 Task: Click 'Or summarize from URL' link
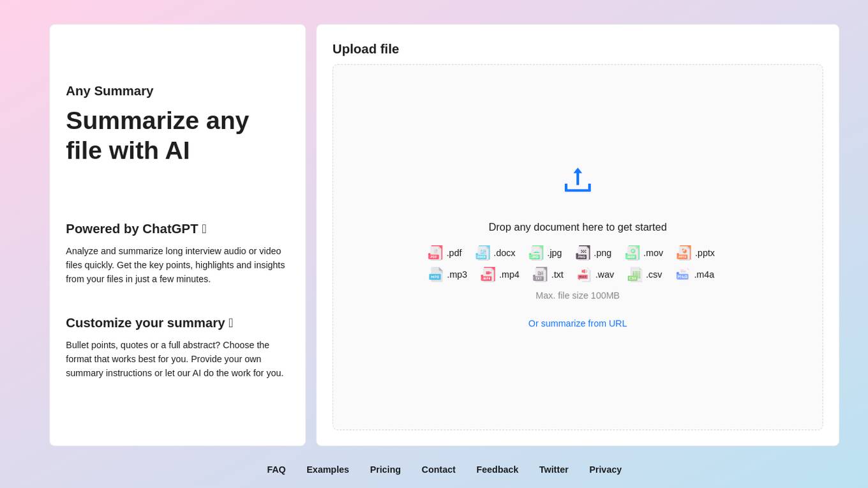point(578,323)
